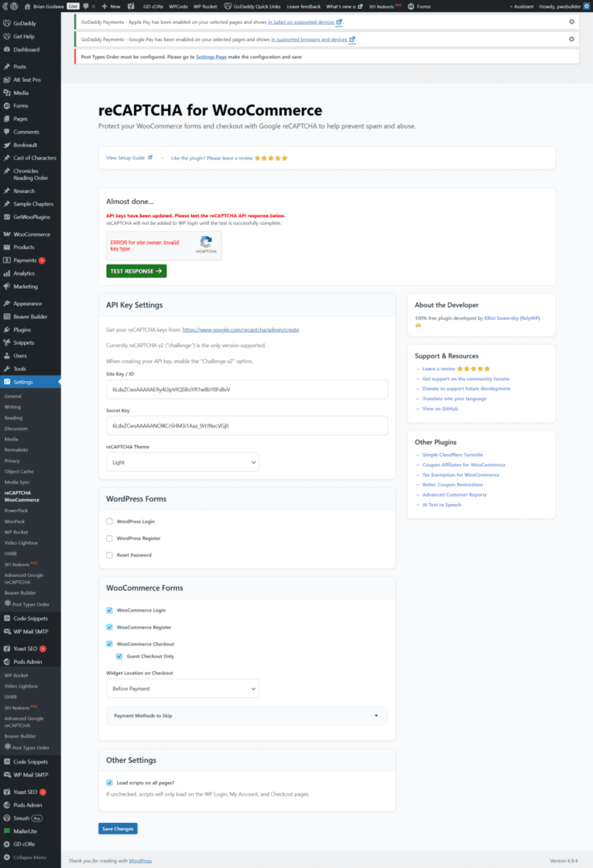
Task: Enable Reset Password checkbox
Action: [x=109, y=555]
